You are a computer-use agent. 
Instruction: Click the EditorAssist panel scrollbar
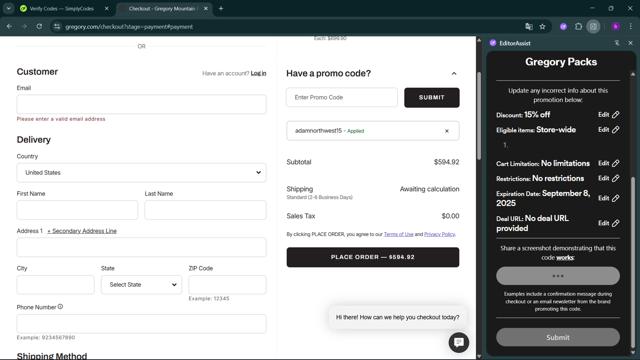(x=633, y=261)
